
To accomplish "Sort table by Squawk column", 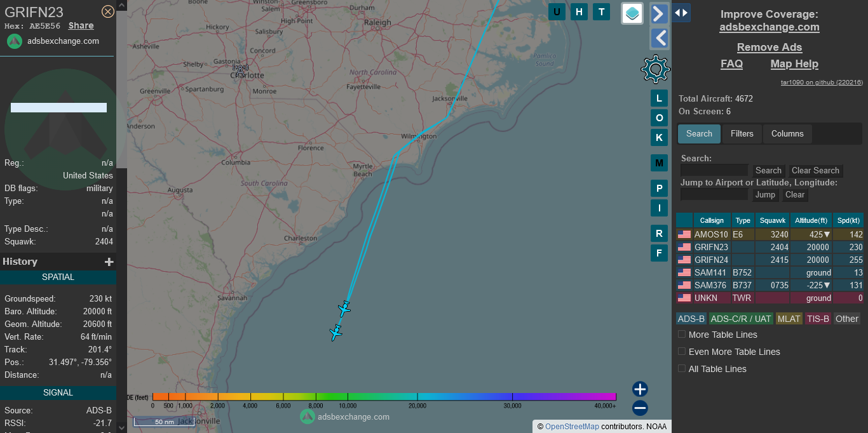I will (x=773, y=220).
